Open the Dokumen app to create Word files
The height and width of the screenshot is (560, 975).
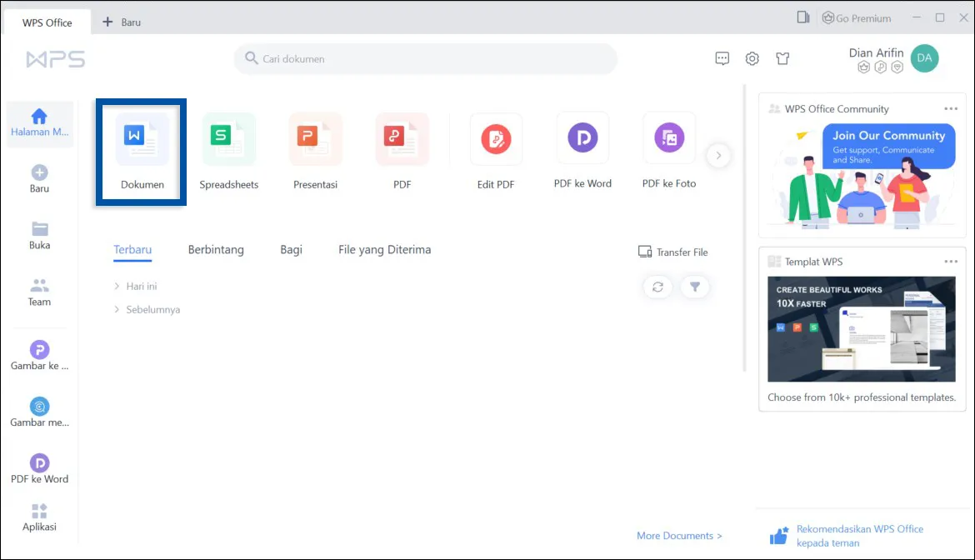139,150
